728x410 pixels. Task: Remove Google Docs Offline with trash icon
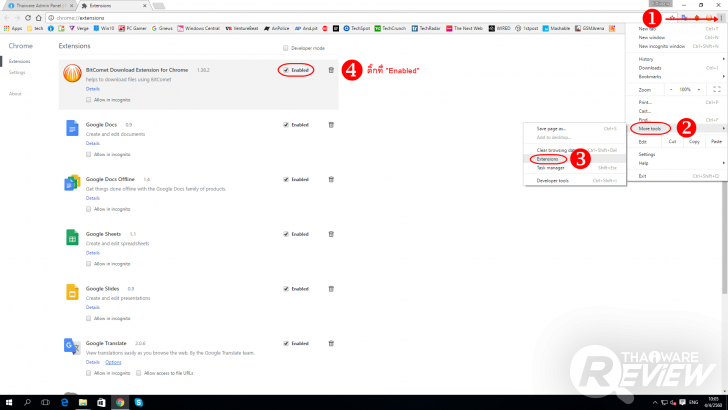coord(331,179)
